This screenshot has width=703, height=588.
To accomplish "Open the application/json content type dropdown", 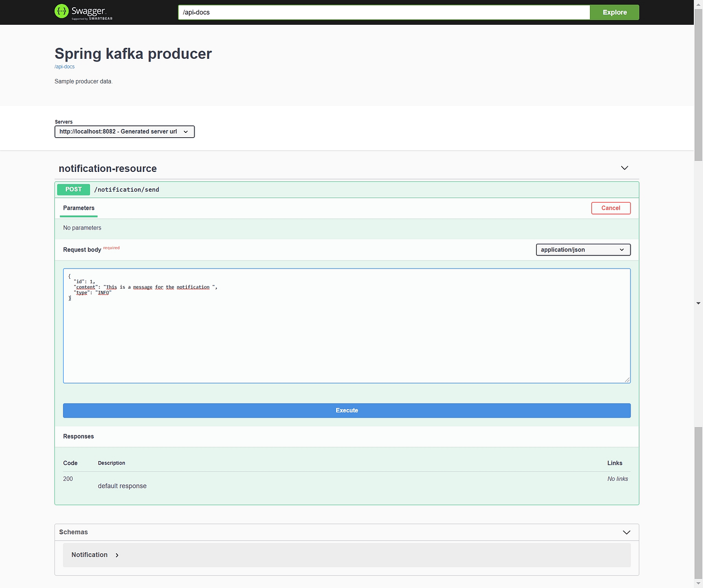I will pos(583,250).
